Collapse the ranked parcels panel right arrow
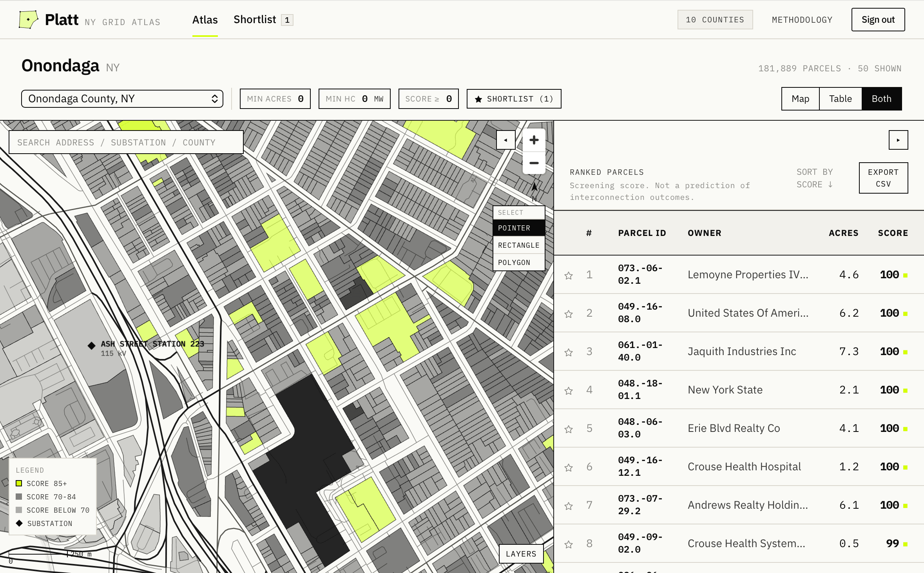Screen dimensions: 924x573 tap(898, 140)
